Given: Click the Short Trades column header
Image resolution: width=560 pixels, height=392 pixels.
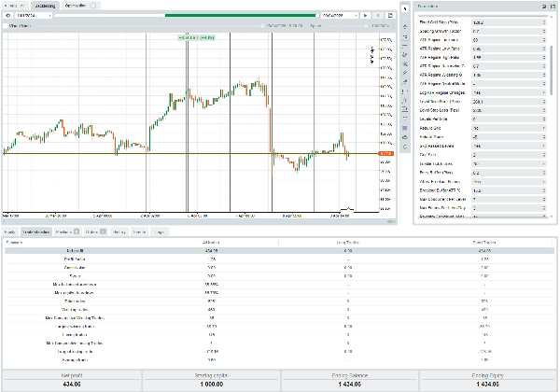Looking at the screenshot, I should pyautogui.click(x=484, y=243).
